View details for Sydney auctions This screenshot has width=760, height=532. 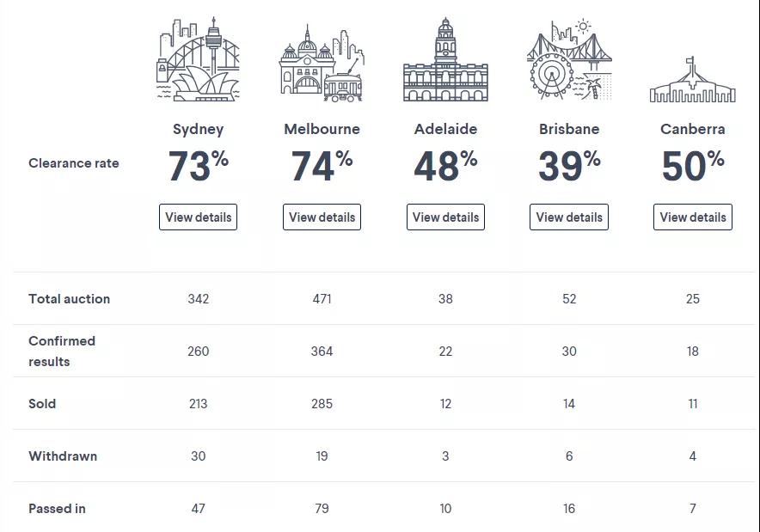click(x=198, y=217)
